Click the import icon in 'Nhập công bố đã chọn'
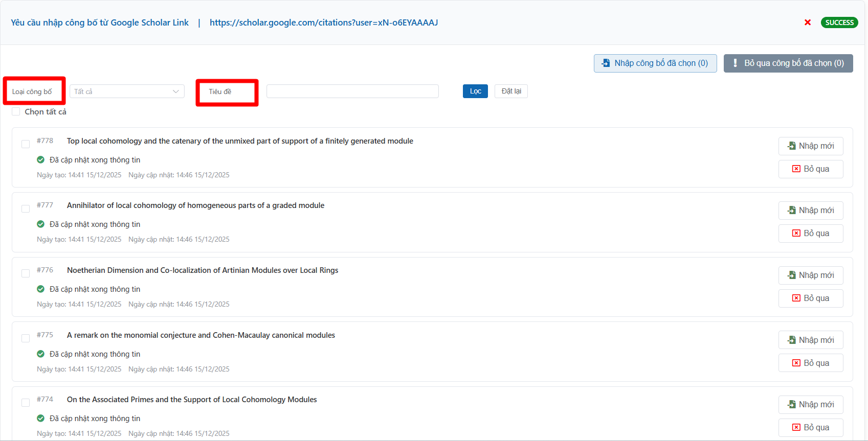This screenshot has height=441, width=868. pyautogui.click(x=606, y=63)
